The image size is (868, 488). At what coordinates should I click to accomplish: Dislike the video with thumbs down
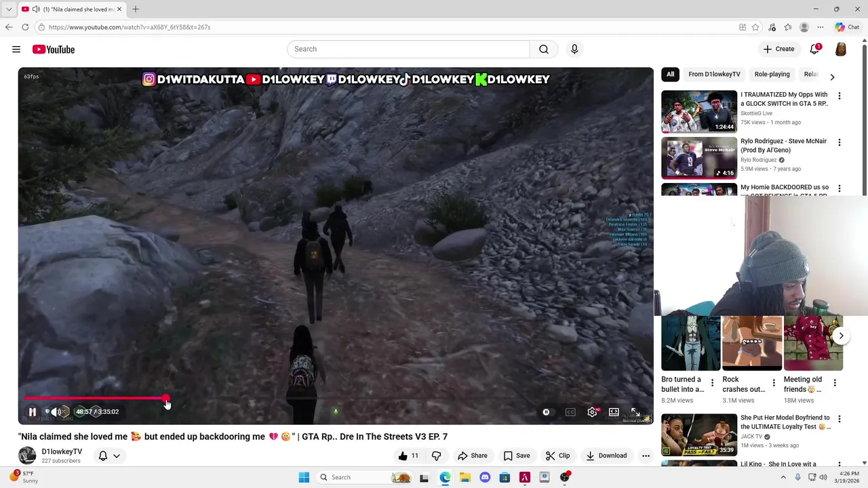coord(436,455)
